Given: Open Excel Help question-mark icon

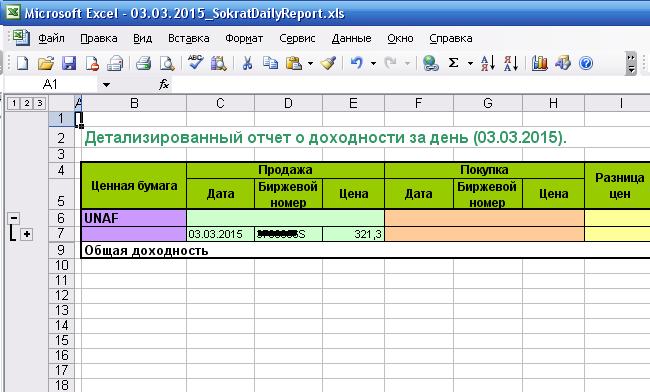Looking at the screenshot, I should tap(586, 63).
